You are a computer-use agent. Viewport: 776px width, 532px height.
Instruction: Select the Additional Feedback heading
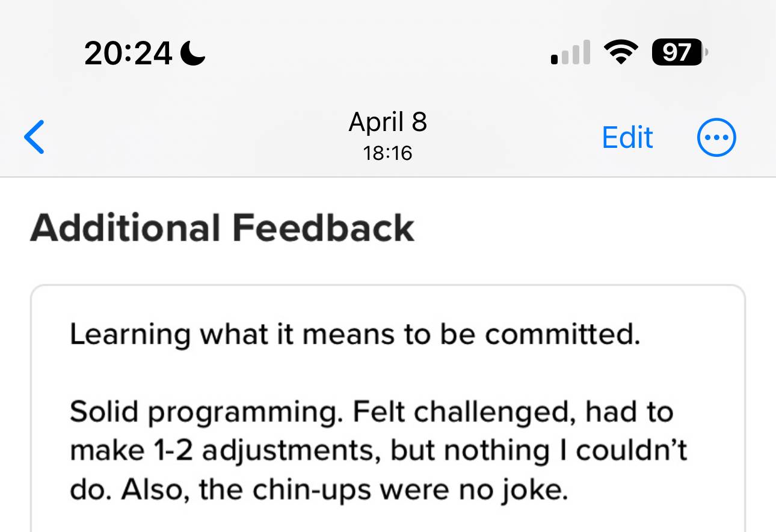point(222,228)
